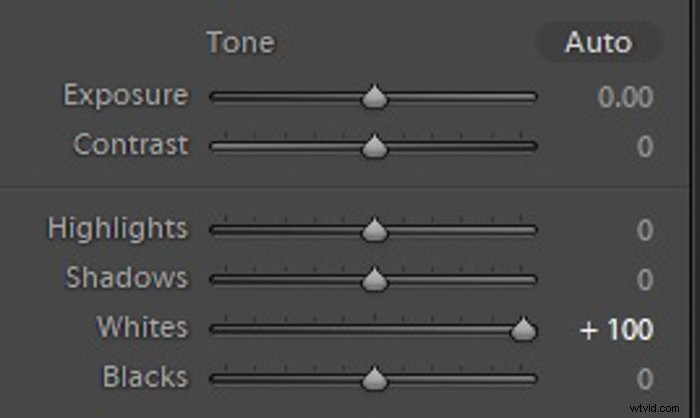Click the Whites value +100
700x418 pixels.
coord(616,329)
